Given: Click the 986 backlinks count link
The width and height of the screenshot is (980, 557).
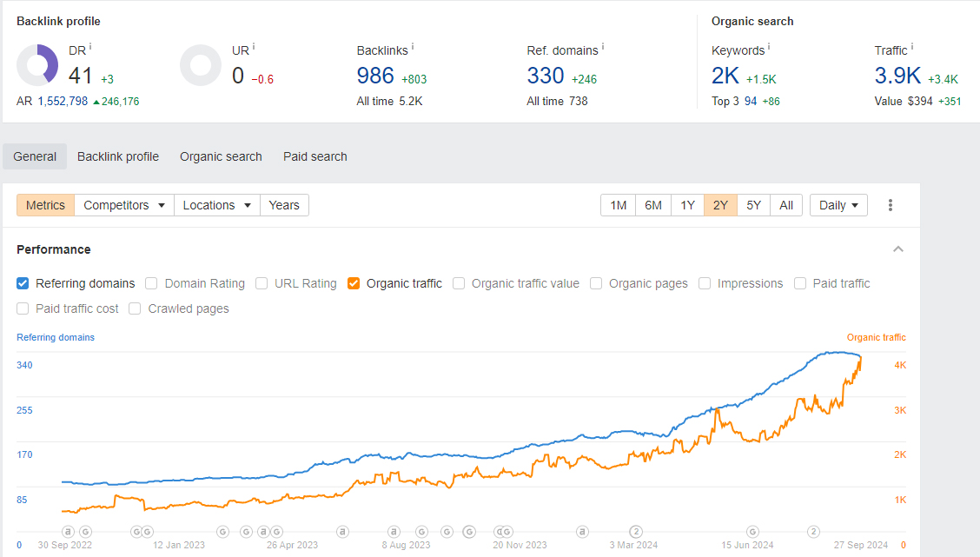Looking at the screenshot, I should (375, 76).
